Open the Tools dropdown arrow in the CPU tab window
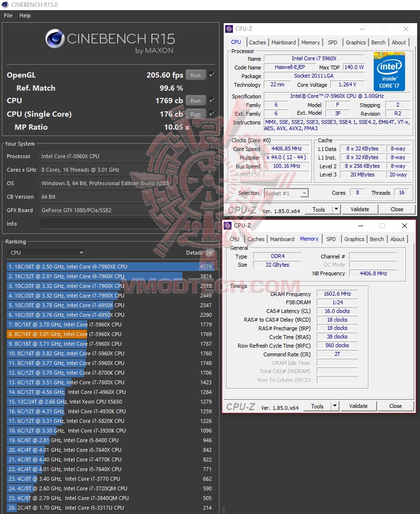Screen dimensions: 420x514 click(x=336, y=209)
